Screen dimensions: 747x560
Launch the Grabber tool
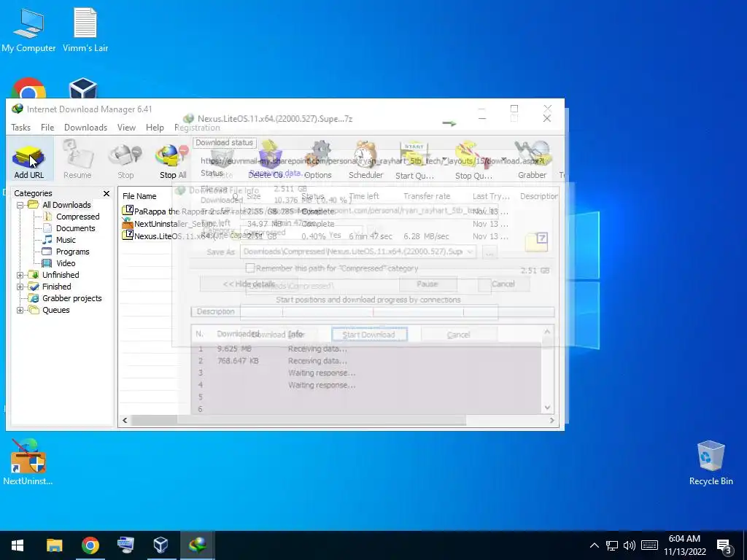tap(532, 160)
